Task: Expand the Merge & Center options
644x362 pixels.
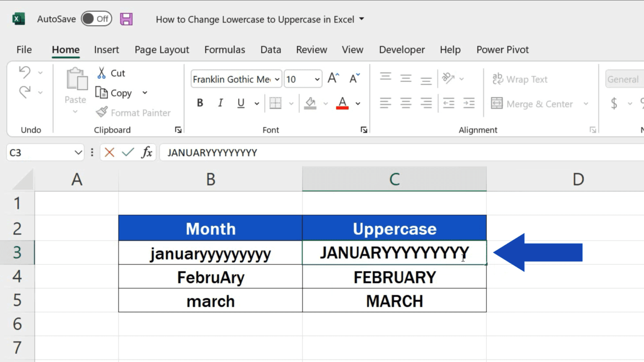Action: click(586, 104)
